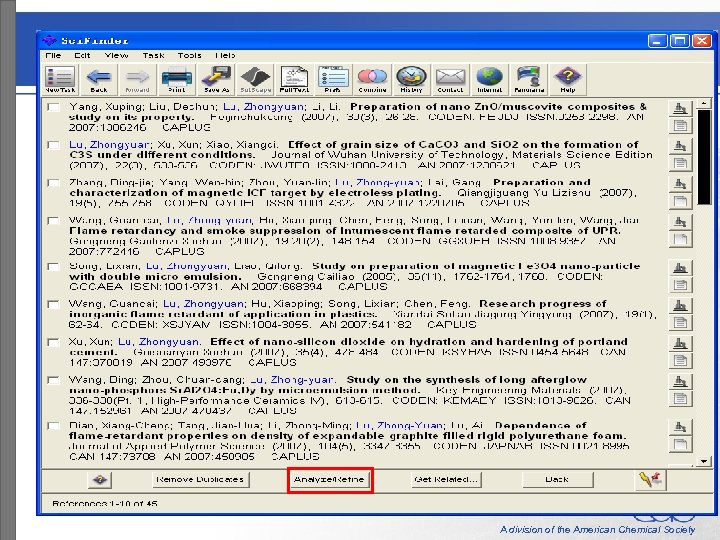Combine answer sets via toolbar

point(372,79)
